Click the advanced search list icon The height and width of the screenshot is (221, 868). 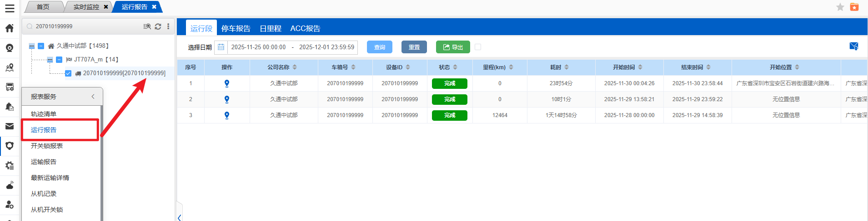tap(147, 26)
